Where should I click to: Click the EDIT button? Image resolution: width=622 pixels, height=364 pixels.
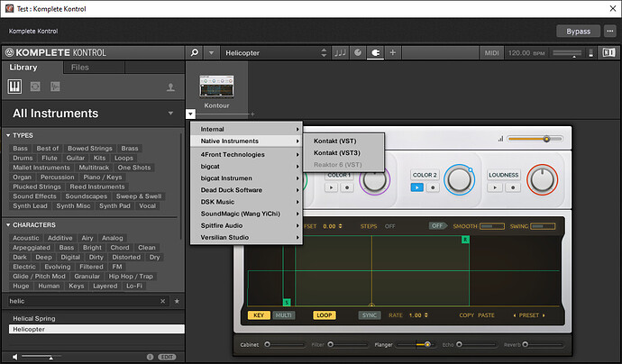[x=167, y=357]
